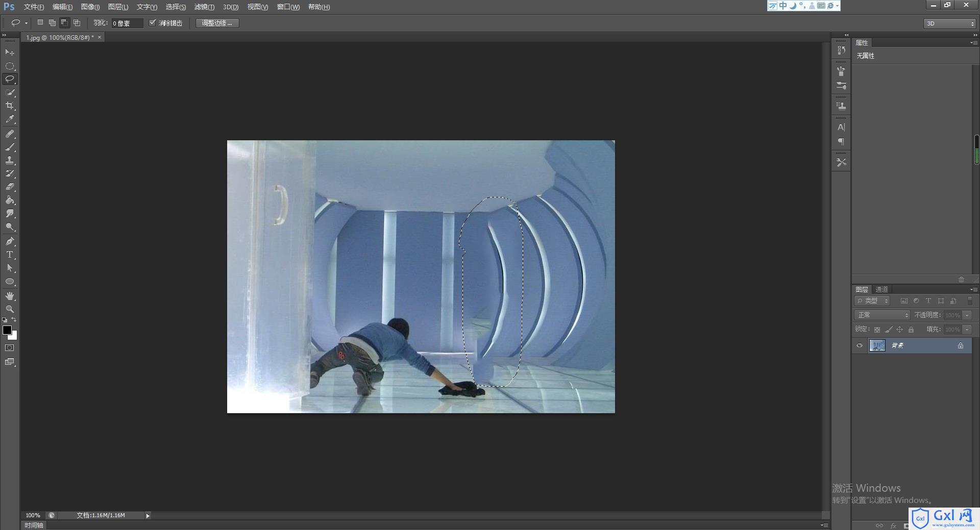This screenshot has width=980, height=530.
Task: Select the Zoom tool
Action: pyautogui.click(x=10, y=309)
